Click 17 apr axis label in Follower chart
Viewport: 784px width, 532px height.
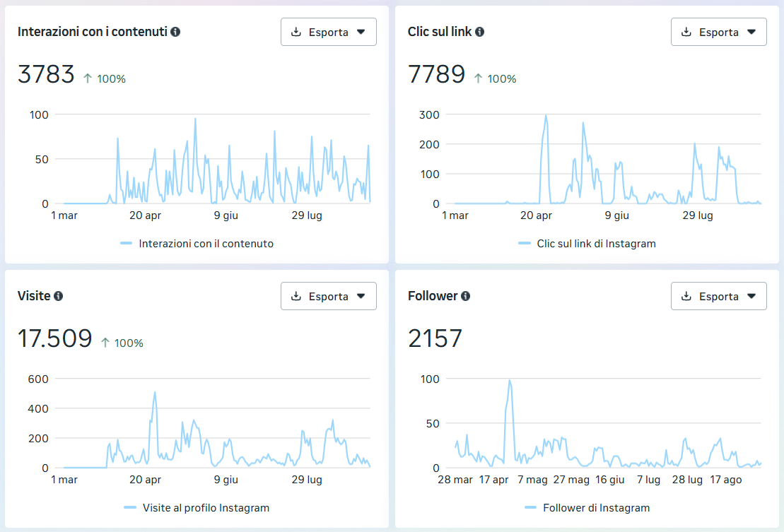click(x=493, y=480)
